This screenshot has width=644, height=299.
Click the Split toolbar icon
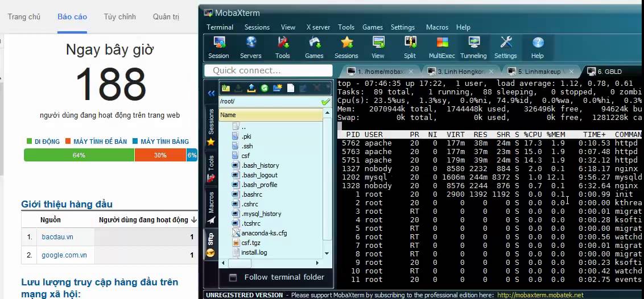click(410, 48)
